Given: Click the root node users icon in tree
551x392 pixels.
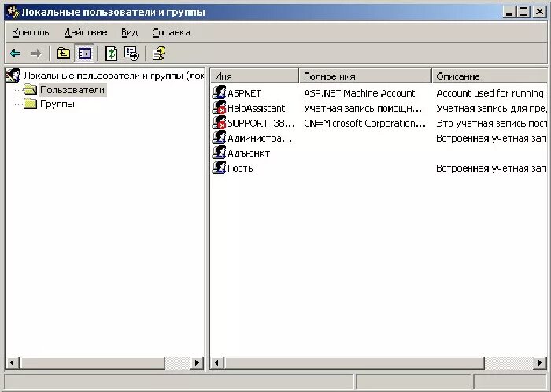Looking at the screenshot, I should (13, 75).
